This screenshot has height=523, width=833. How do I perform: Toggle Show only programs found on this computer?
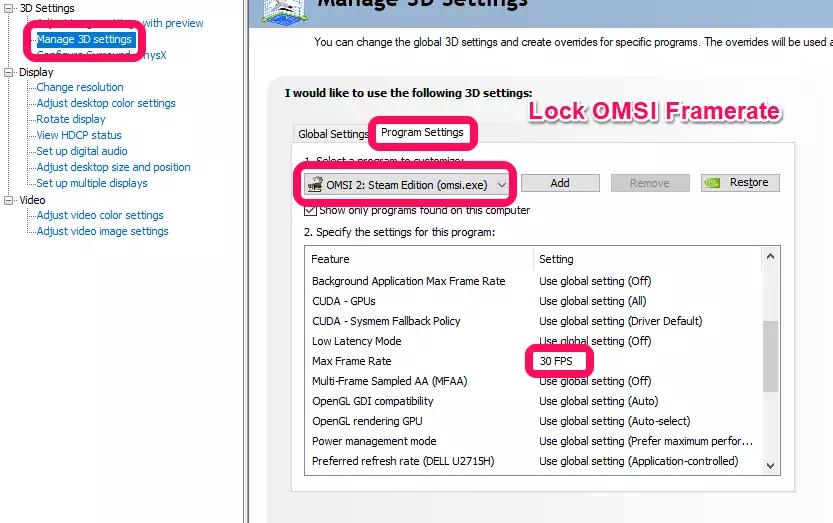click(310, 210)
